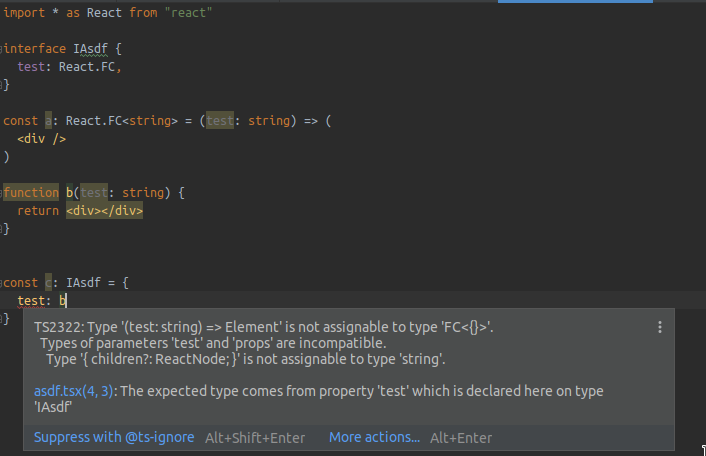This screenshot has width=706, height=456.
Task: Click the TS2322 error message line
Action: tap(264, 327)
